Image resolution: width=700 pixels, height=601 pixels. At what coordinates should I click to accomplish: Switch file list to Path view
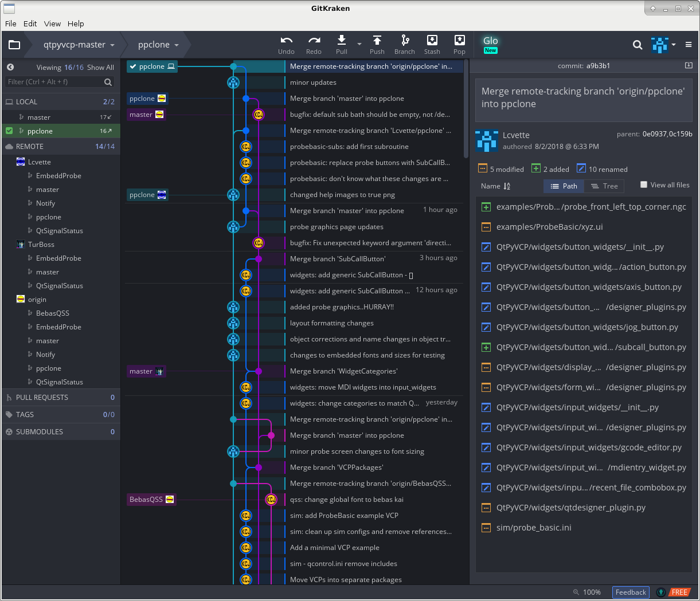pyautogui.click(x=564, y=186)
